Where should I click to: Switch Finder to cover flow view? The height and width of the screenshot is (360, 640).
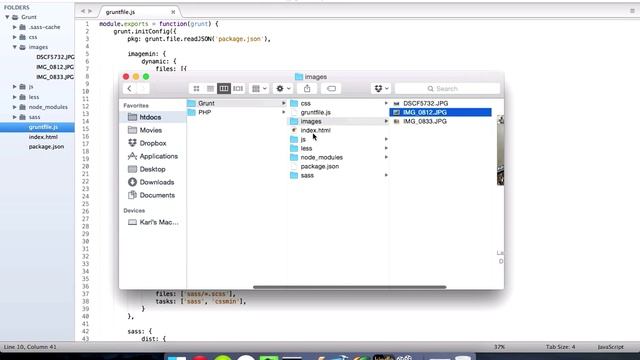pyautogui.click(x=238, y=89)
